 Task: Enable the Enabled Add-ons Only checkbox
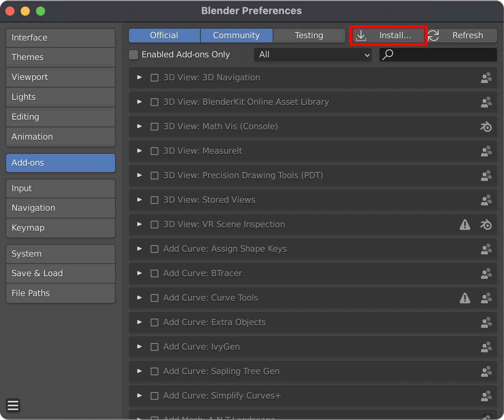click(133, 55)
